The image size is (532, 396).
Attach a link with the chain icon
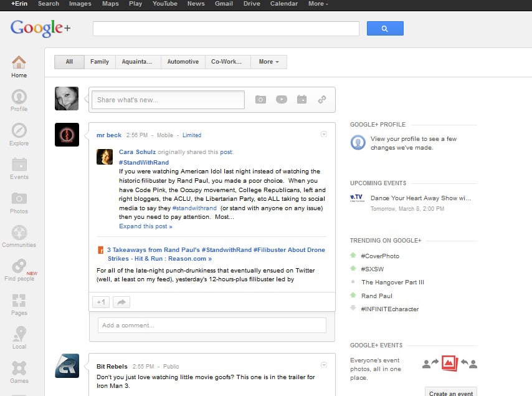click(322, 99)
